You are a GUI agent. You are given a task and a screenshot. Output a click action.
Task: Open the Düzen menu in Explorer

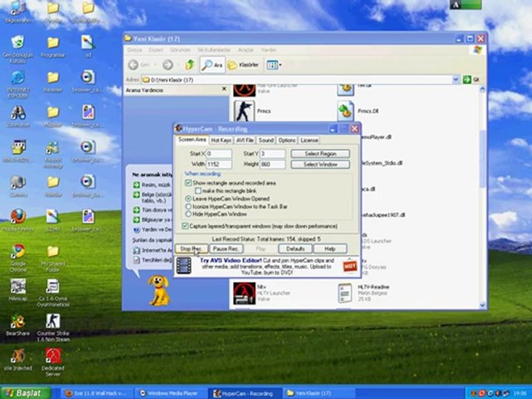click(156, 50)
